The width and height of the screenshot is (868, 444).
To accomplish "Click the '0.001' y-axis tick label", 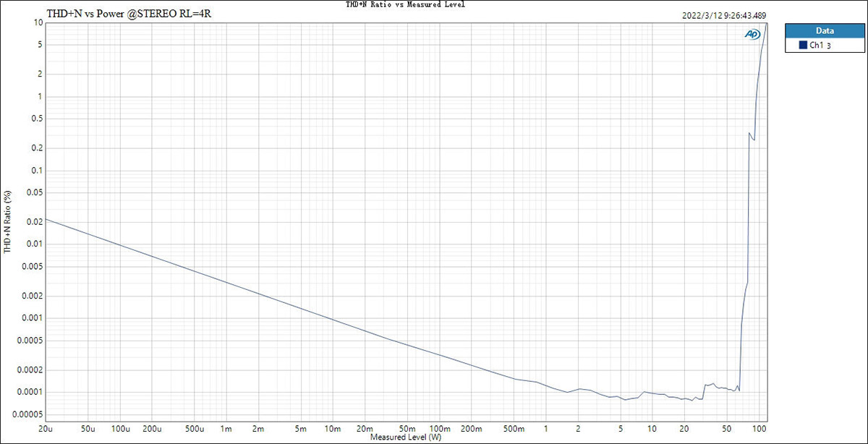I will (x=33, y=318).
